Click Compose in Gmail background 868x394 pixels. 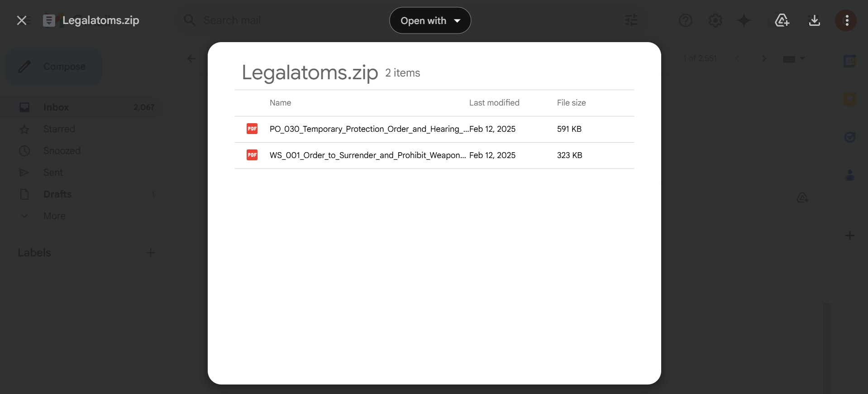coord(54,67)
